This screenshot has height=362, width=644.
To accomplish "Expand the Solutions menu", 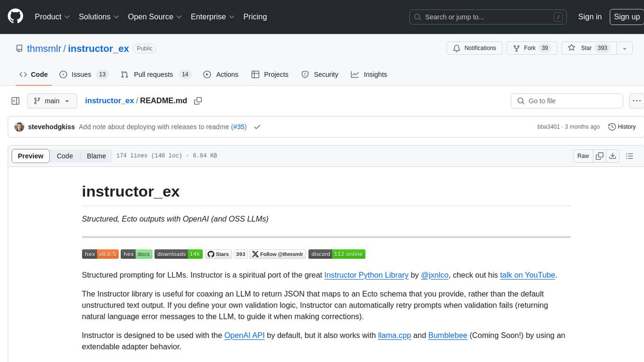I will click(x=99, y=17).
